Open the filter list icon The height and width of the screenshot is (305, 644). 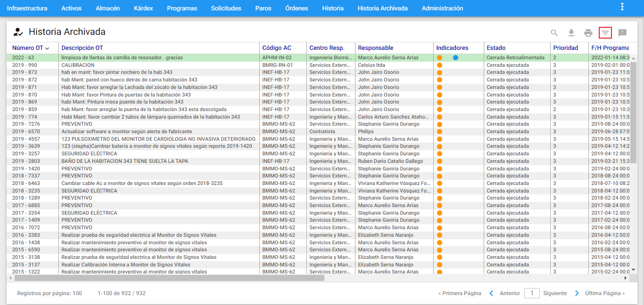[605, 32]
